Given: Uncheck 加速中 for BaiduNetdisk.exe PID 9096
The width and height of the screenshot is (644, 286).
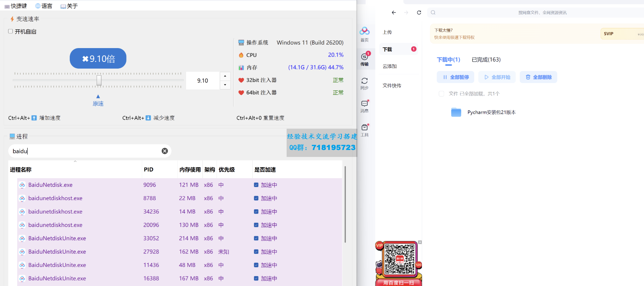Looking at the screenshot, I should click(256, 185).
